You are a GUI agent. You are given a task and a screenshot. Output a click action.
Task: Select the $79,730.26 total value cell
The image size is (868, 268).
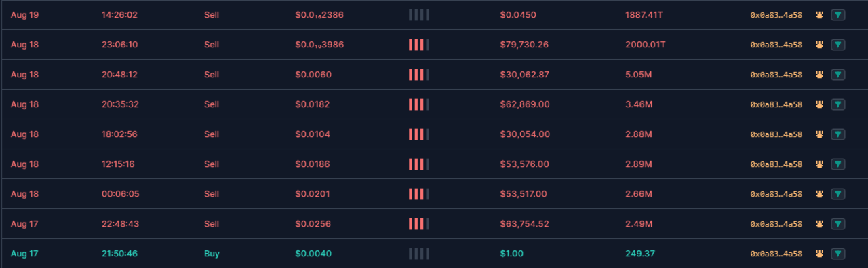[524, 45]
